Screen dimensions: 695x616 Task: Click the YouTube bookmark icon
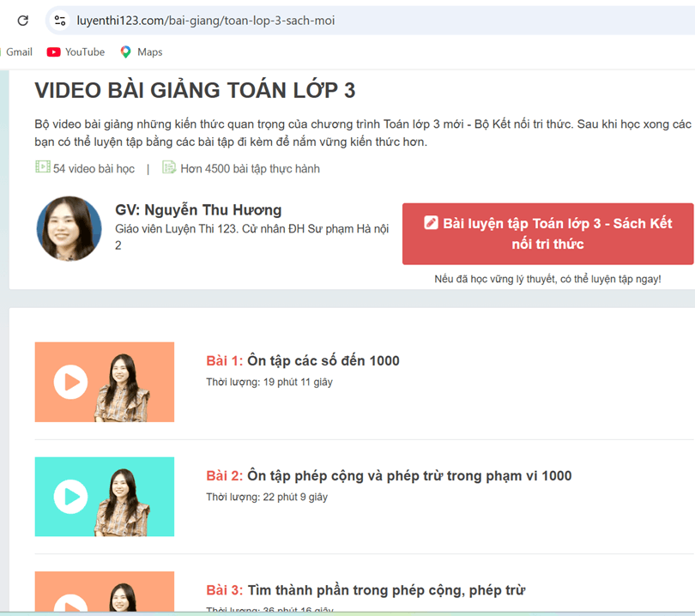pos(54,52)
